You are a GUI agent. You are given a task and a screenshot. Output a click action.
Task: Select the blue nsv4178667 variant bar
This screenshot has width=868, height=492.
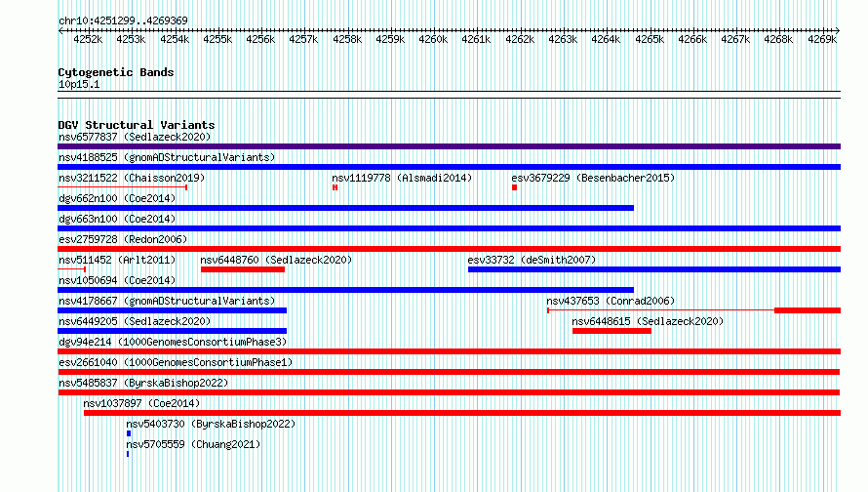[x=173, y=310]
